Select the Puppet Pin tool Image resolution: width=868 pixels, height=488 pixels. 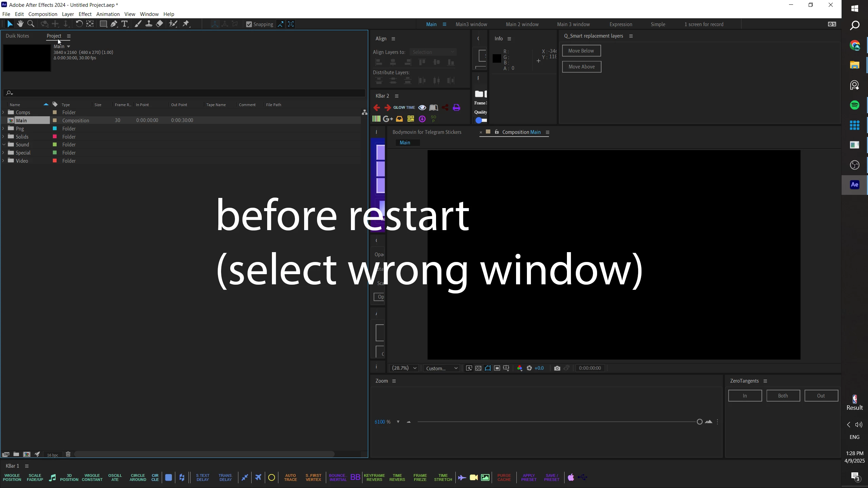tap(186, 24)
